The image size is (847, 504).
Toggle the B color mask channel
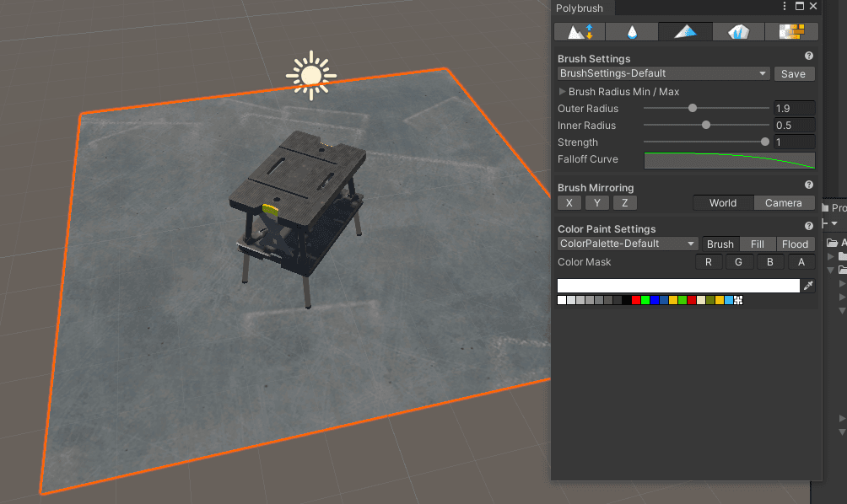click(x=769, y=262)
